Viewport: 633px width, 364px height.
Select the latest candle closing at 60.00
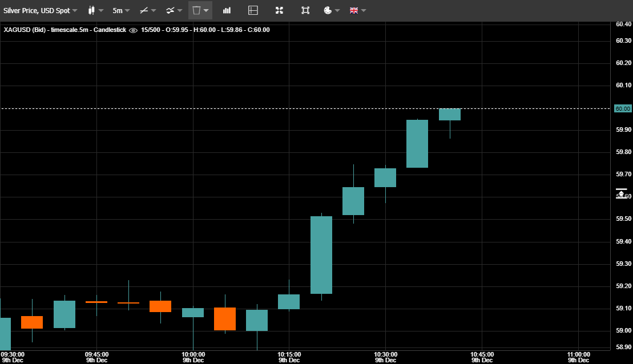pyautogui.click(x=450, y=115)
